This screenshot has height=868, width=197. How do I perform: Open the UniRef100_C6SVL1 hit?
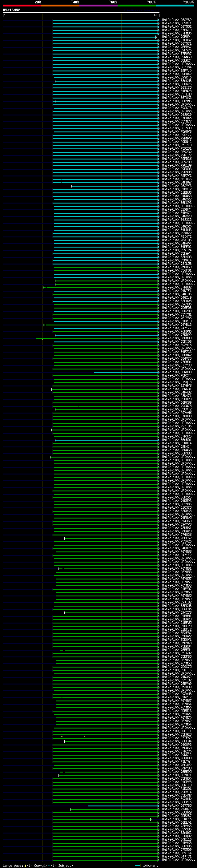pyautogui.click(x=177, y=23)
